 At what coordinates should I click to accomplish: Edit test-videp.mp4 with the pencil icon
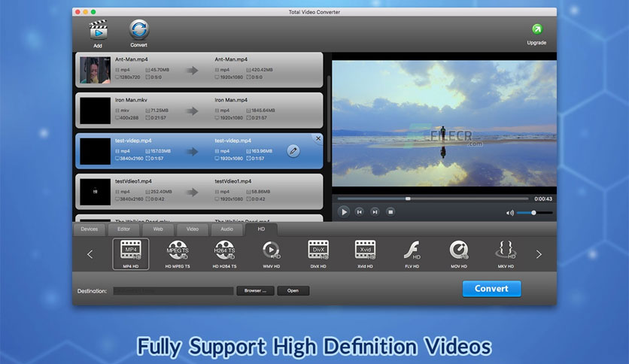tap(293, 151)
